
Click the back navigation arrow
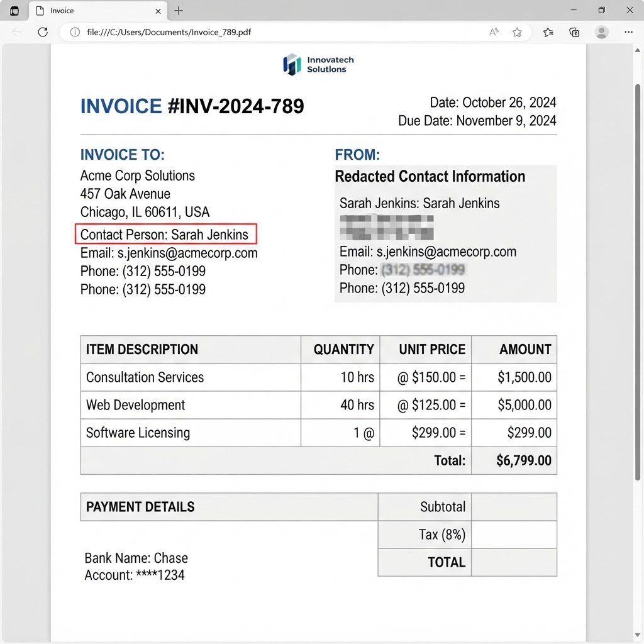(16, 32)
